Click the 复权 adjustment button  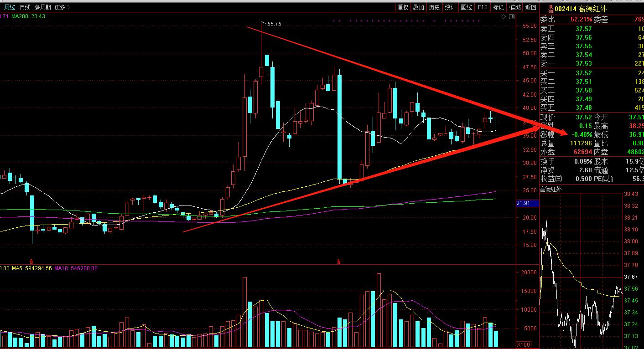(403, 7)
